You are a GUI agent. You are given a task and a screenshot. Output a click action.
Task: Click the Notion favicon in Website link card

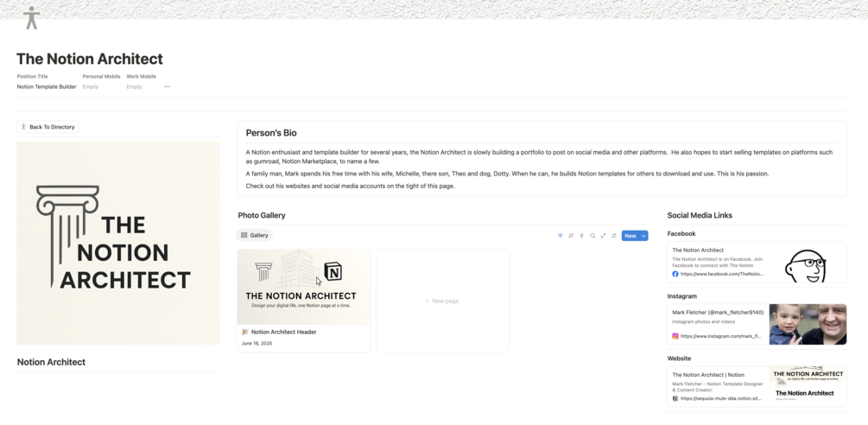(675, 398)
